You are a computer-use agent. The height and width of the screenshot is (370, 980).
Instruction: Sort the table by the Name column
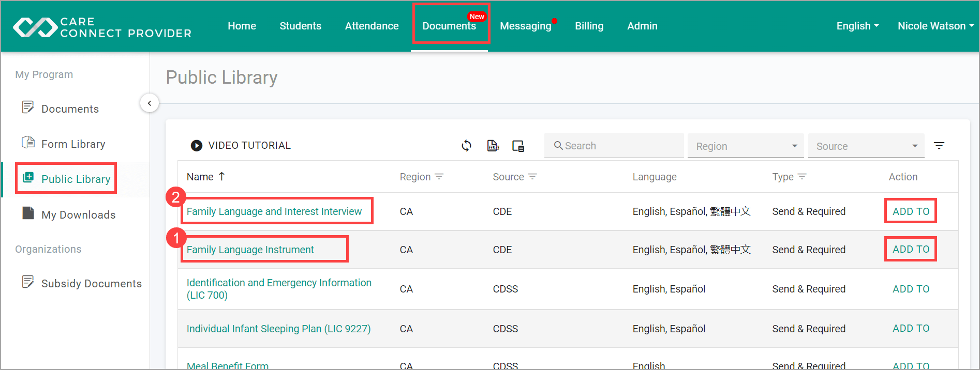click(200, 177)
